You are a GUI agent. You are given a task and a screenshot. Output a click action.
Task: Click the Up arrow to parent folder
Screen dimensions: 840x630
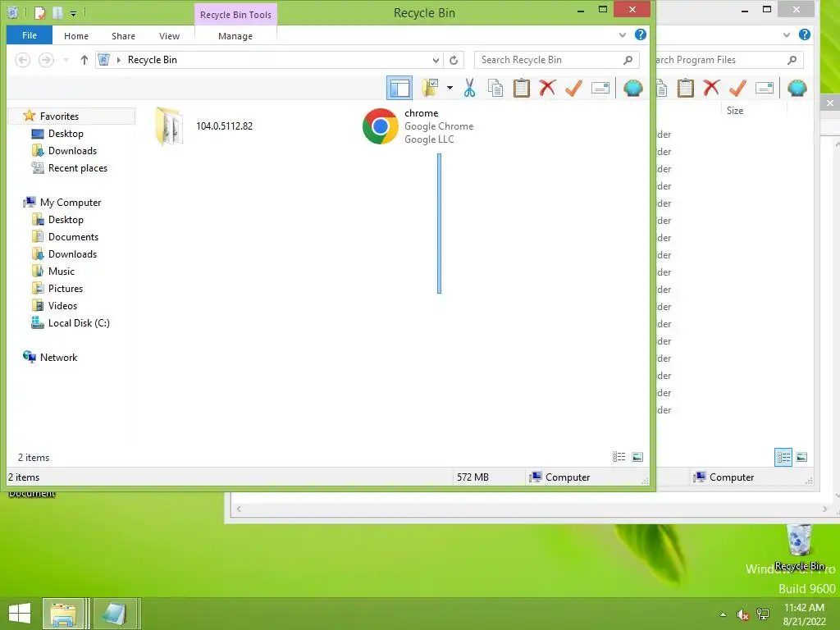(84, 60)
